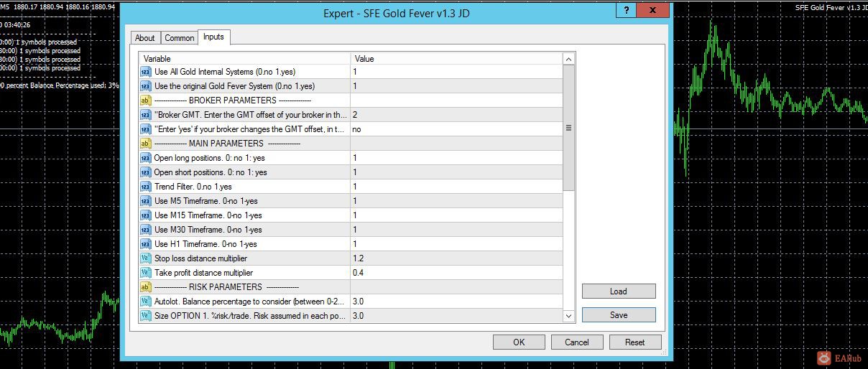Click the Value column header
Viewport: 868px width, 369px height.
point(456,59)
